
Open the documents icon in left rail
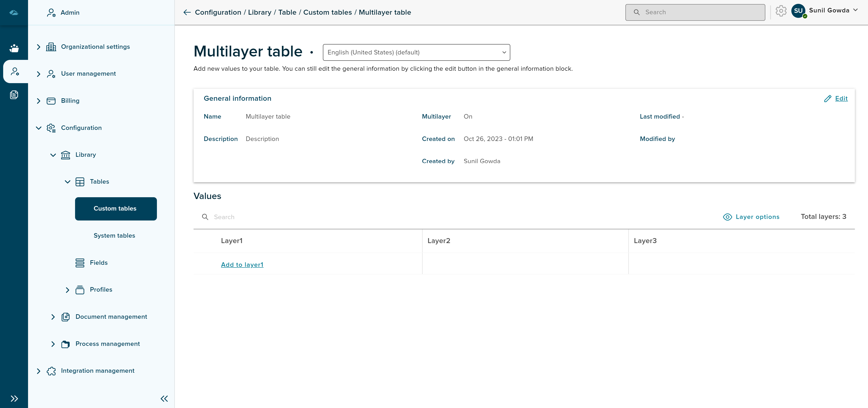click(x=14, y=95)
